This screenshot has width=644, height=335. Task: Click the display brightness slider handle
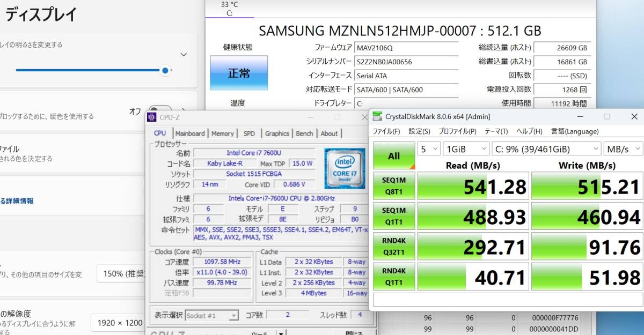(166, 70)
